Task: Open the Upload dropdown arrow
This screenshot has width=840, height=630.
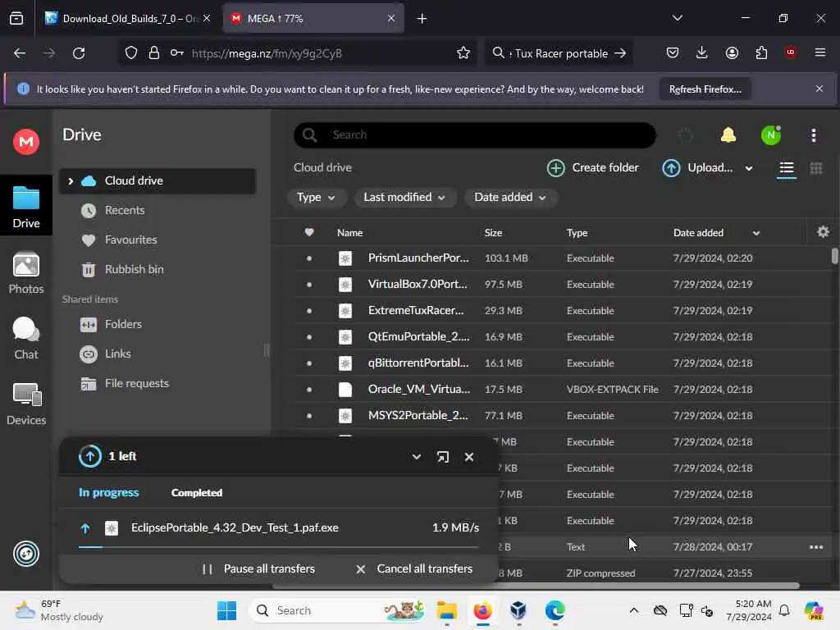Action: tap(748, 168)
